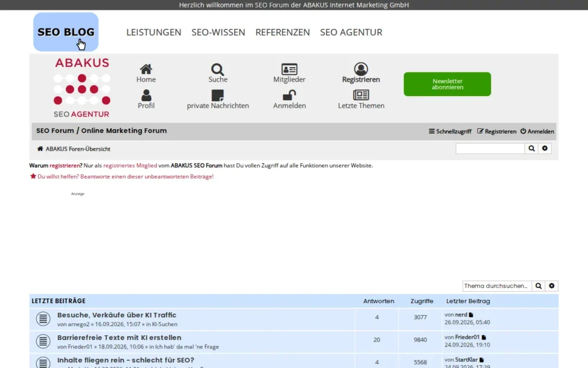This screenshot has width=588, height=368.
Task: Open user Frieder01 in Letzter Beitrag column
Action: click(467, 337)
